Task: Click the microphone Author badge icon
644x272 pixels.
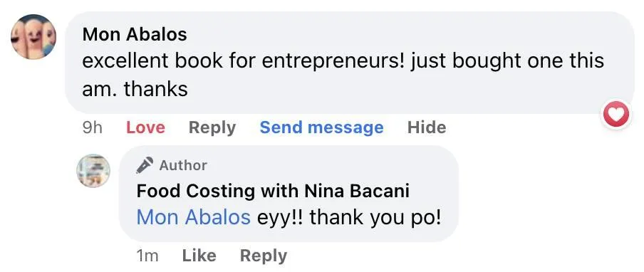Action: (145, 165)
